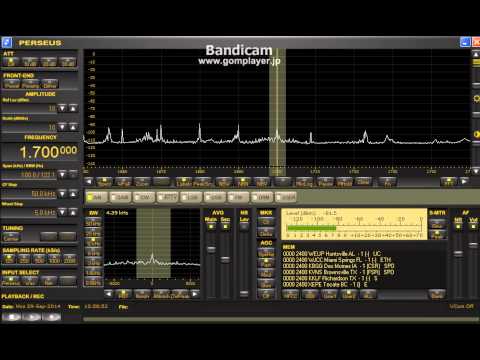Select RTTY demodulation mode
The image size is (480, 360).
[x=167, y=197]
